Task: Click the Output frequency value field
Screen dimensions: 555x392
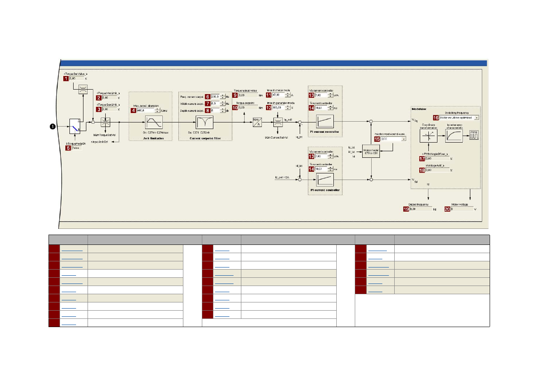Action: pos(421,209)
